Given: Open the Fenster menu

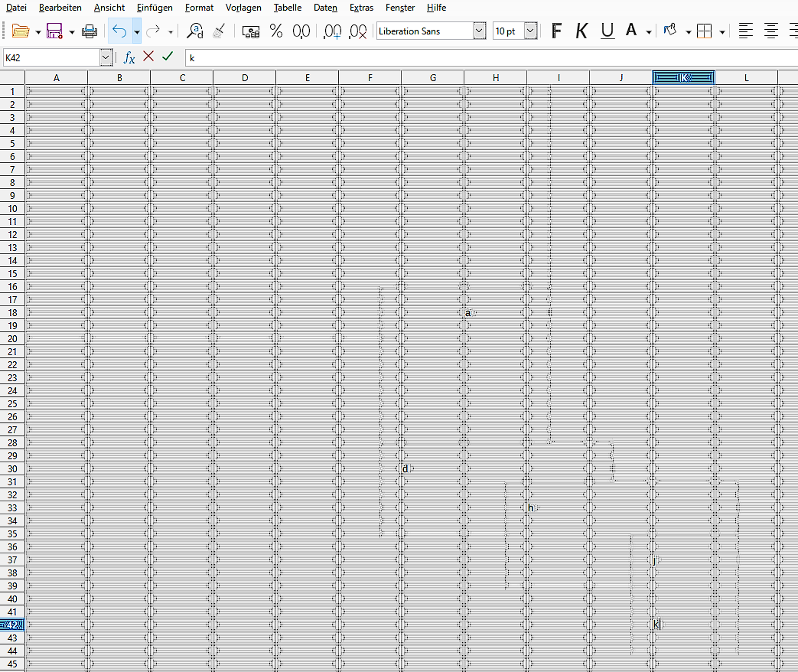Looking at the screenshot, I should pos(400,8).
